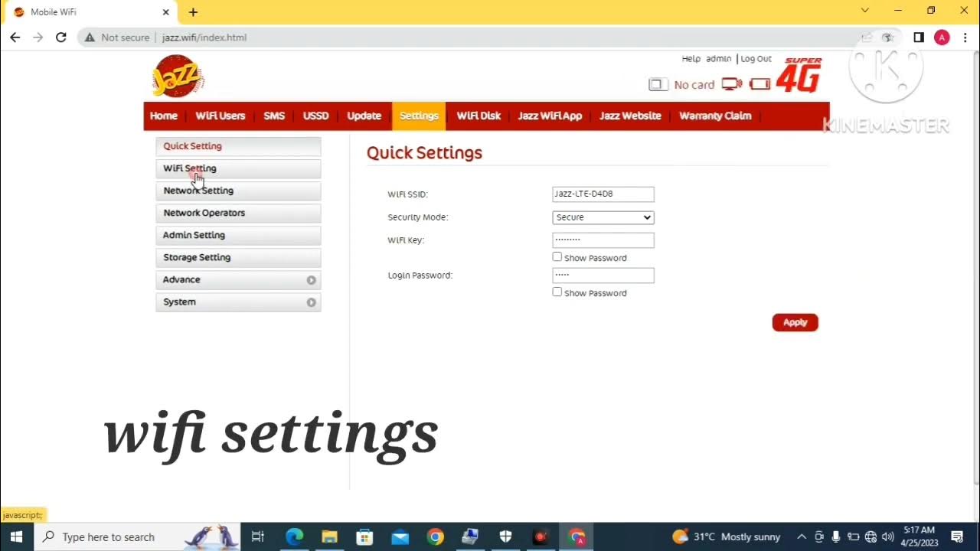Click the connected devices icon
The height and width of the screenshot is (551, 980).
[x=732, y=84]
